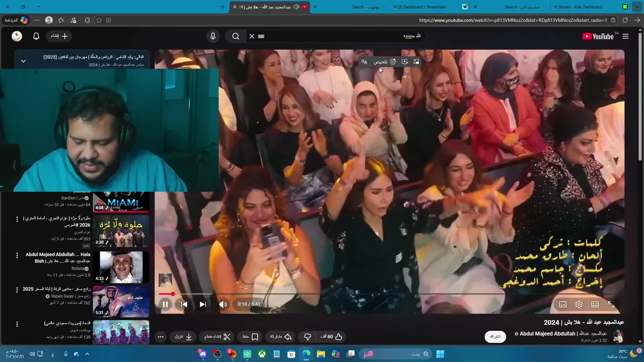Open taskbar volume control
The width and height of the screenshot is (644, 362).
[32, 354]
